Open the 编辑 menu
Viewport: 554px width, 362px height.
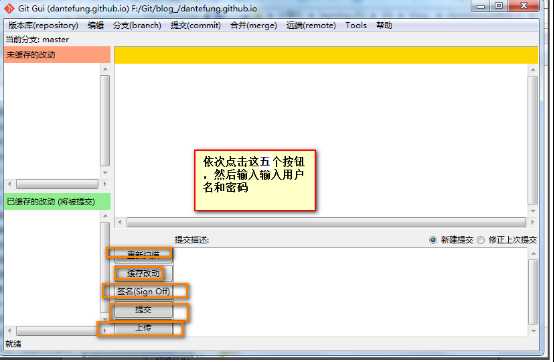96,25
